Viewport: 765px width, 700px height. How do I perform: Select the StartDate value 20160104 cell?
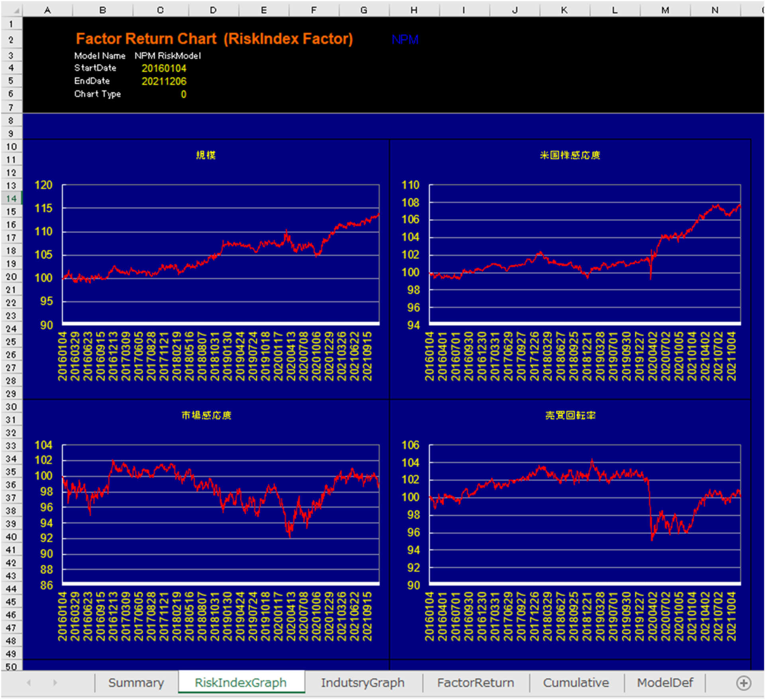164,68
